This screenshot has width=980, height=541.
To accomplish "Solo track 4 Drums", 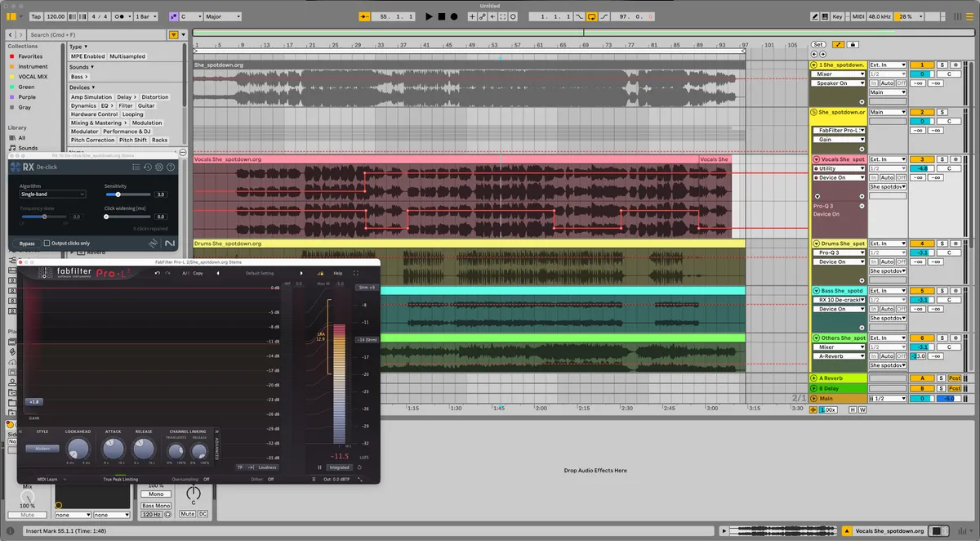I will [941, 244].
